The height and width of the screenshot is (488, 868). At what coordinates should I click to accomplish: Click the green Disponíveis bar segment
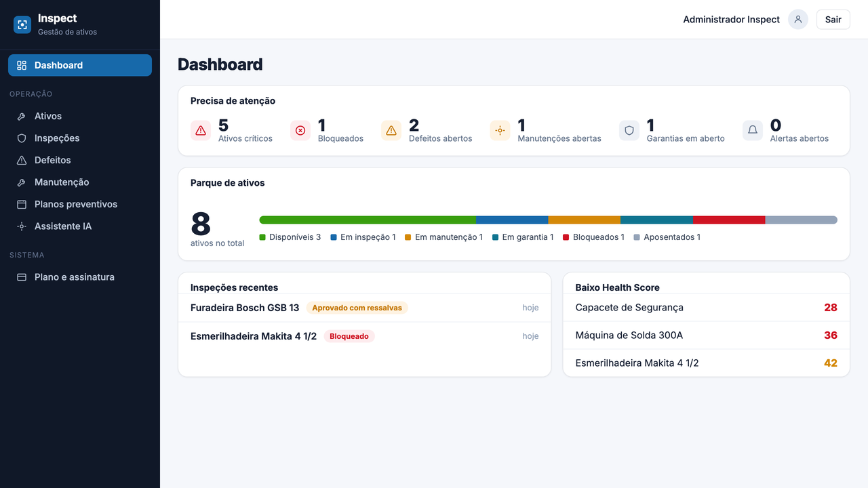368,220
